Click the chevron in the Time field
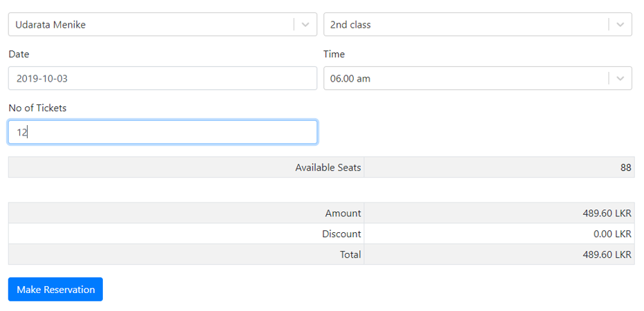This screenshot has width=644, height=311. click(620, 79)
